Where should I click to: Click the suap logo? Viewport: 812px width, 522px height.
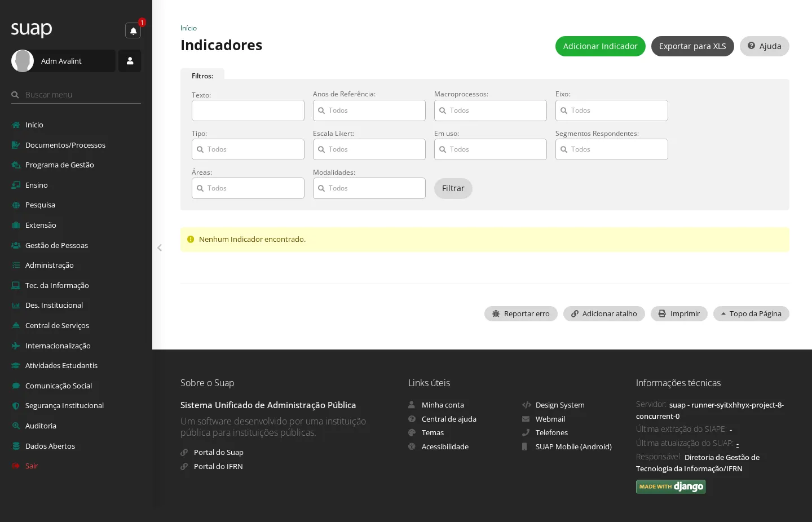[32, 29]
